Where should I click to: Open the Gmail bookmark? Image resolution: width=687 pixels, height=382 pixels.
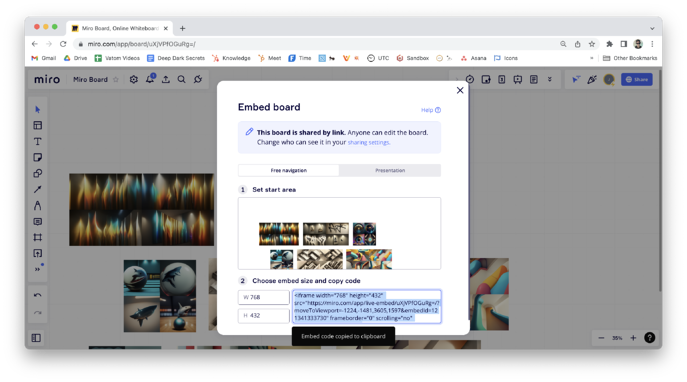click(x=44, y=58)
